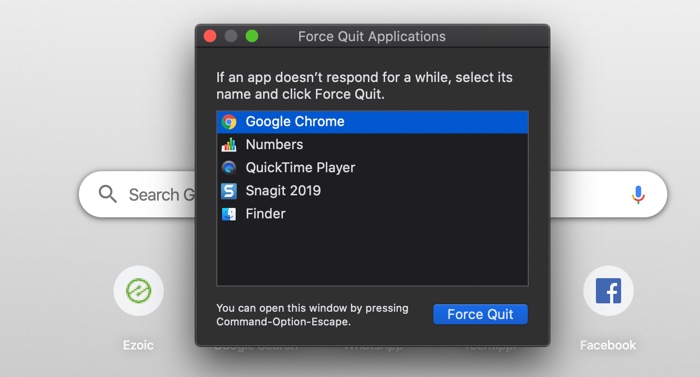Click the magnifying glass search icon

(x=108, y=194)
